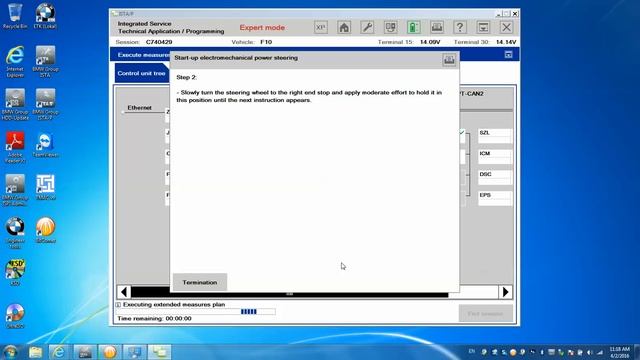
Task: Select the DSC control unit box
Action: (x=495, y=178)
